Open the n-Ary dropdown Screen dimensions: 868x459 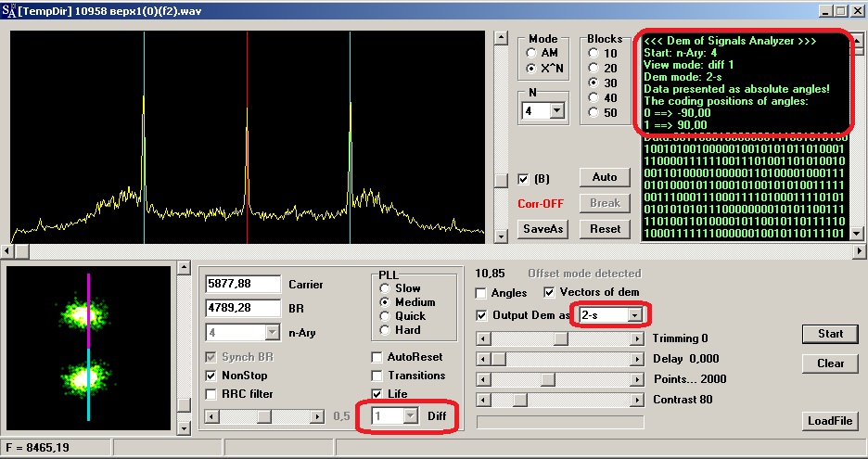(273, 332)
